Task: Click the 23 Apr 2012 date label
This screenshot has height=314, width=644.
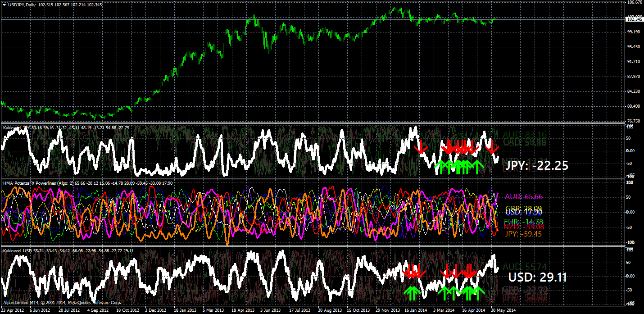Action: 12,310
